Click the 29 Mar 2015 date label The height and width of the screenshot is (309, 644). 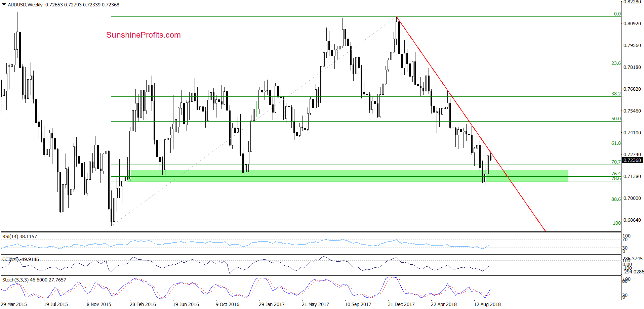coord(14,304)
